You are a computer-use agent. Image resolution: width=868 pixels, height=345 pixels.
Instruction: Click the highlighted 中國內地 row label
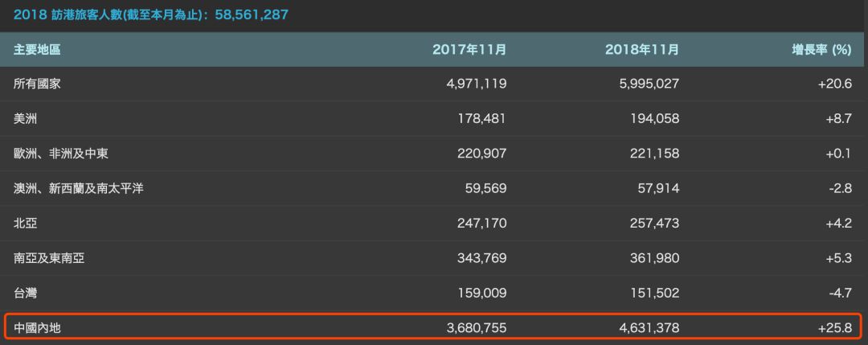[37, 327]
